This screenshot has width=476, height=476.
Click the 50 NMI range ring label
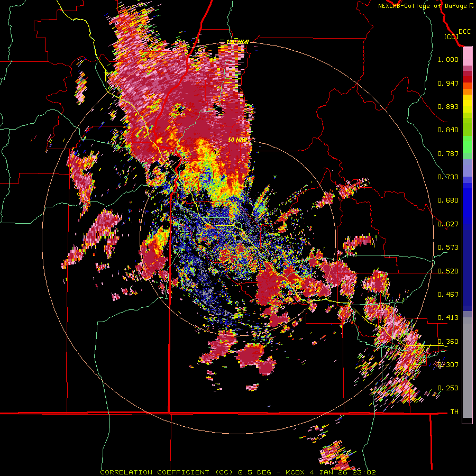click(237, 140)
